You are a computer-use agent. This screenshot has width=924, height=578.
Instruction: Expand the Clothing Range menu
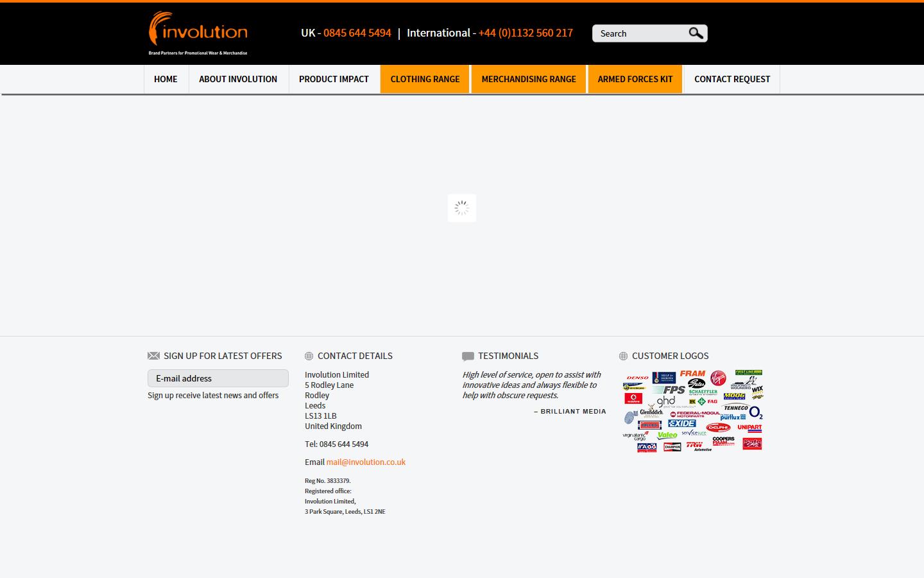425,79
